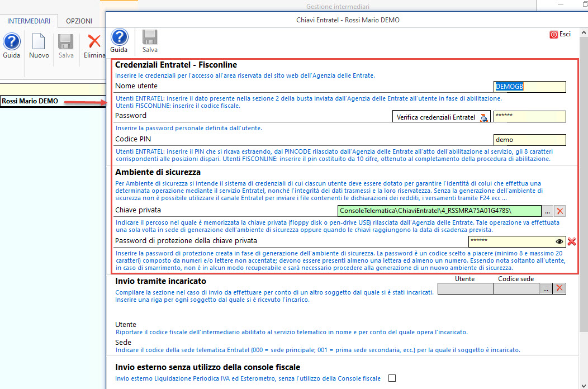Open the OPZIONI tab
Screen dimensions: 588x389
[x=79, y=21]
